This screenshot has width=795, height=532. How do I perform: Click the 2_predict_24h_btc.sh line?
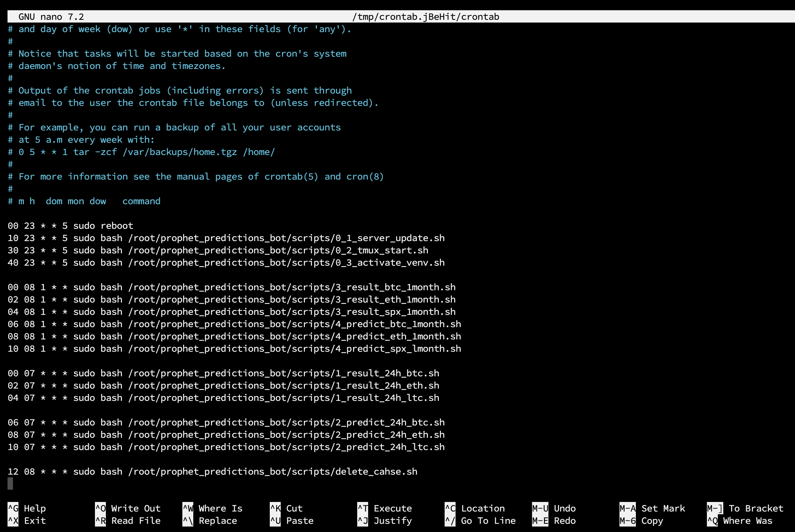point(226,422)
